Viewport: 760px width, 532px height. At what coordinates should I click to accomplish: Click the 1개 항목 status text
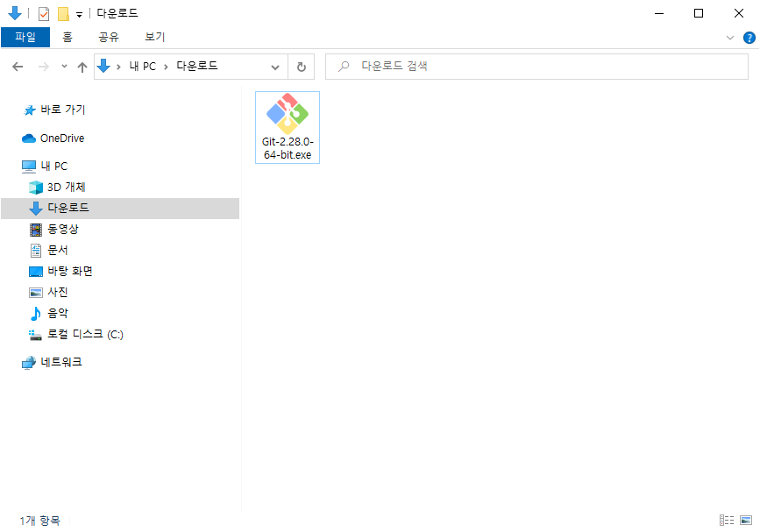(40, 521)
